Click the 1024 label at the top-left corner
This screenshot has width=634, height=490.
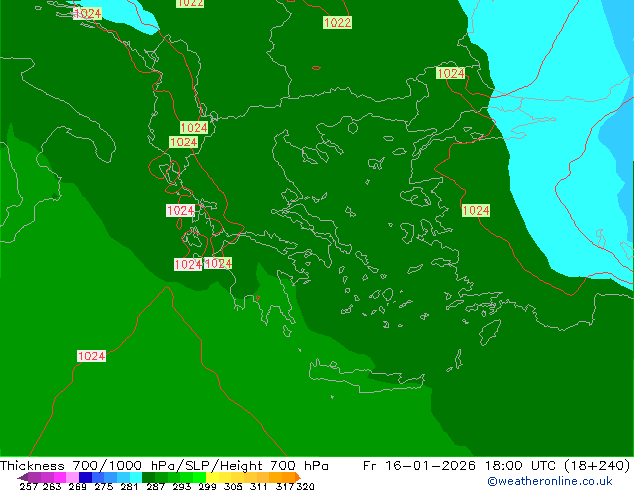coord(87,14)
